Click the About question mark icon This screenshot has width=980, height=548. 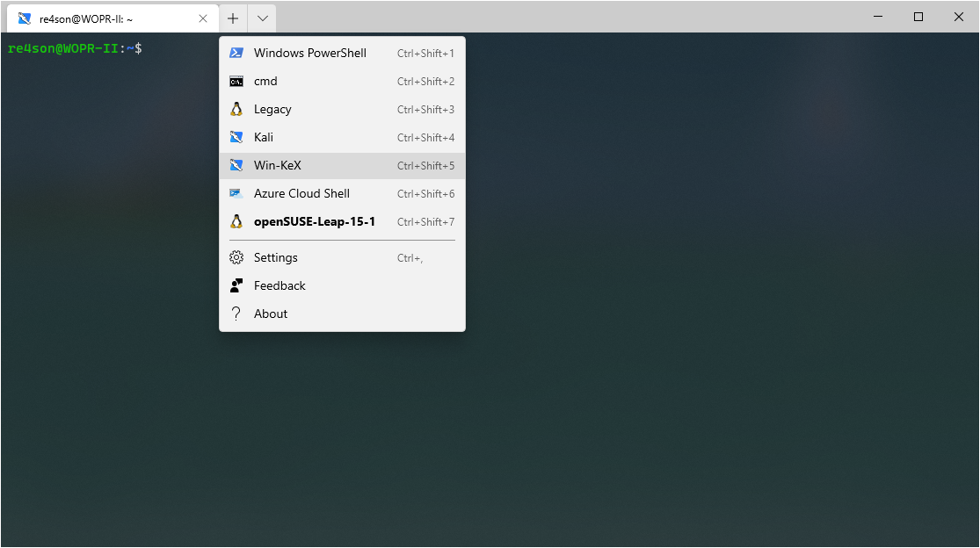coord(236,313)
